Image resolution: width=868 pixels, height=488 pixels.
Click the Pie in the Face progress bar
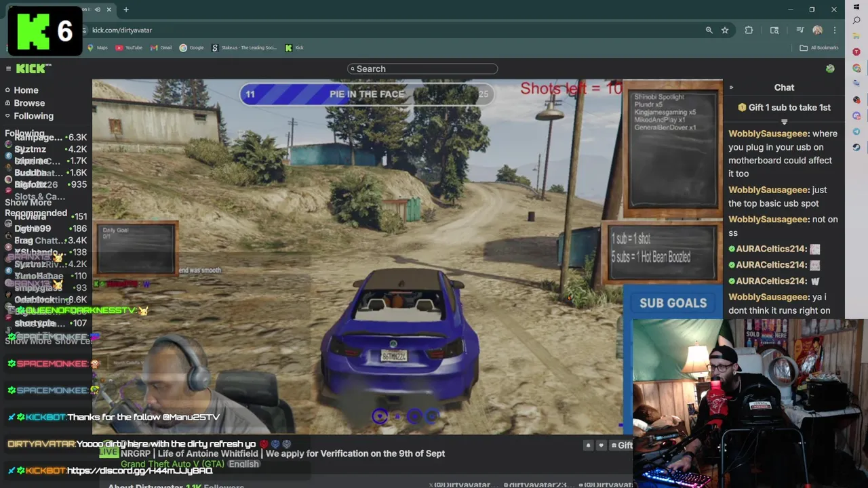pos(366,94)
